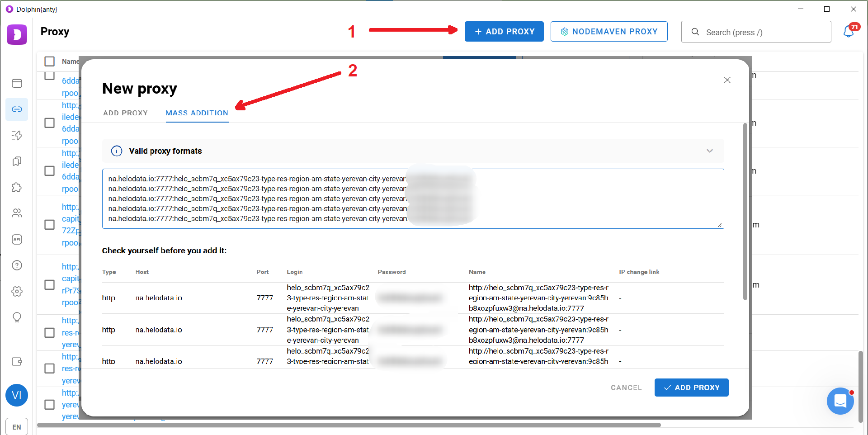Open the Users team sidebar icon
Viewport: 868px width, 435px height.
tap(17, 213)
